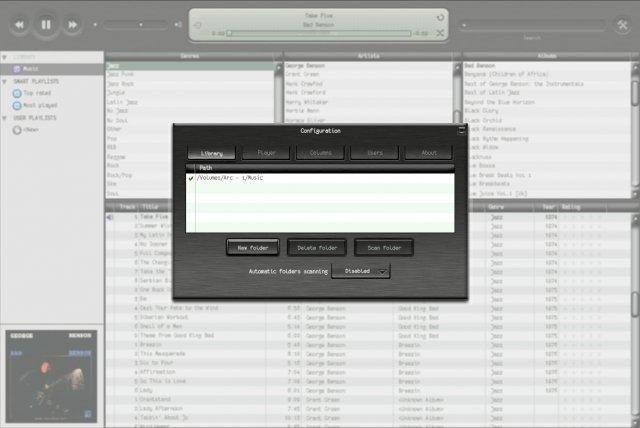Viewport: 640px width, 428px height.
Task: Click the low-volume icon left of volume slider
Action: [95, 24]
